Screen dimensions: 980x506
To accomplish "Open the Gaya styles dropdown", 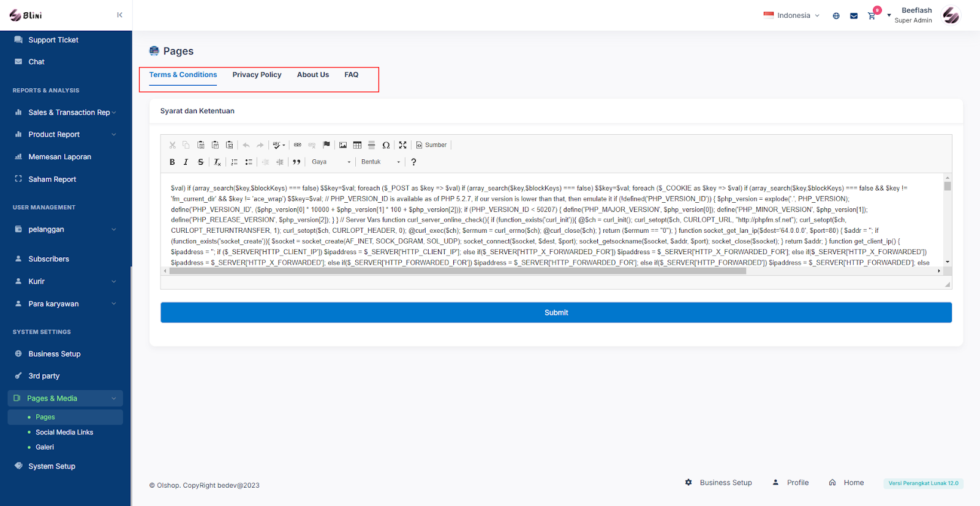I will click(331, 162).
